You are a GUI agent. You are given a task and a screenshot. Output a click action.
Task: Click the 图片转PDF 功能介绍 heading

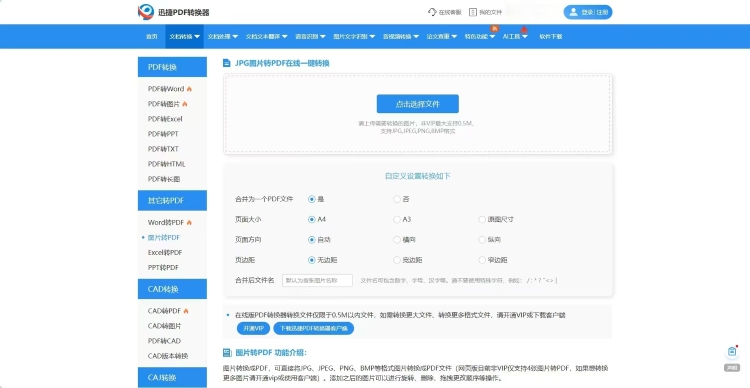271,353
